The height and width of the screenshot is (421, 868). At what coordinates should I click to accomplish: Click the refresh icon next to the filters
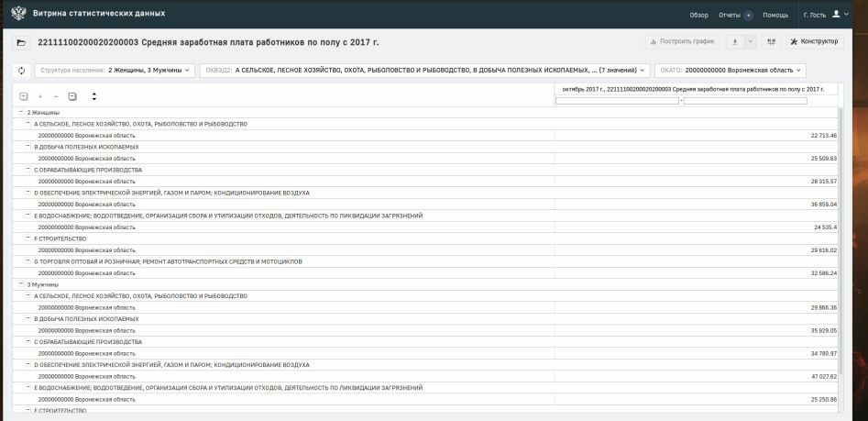coord(22,71)
